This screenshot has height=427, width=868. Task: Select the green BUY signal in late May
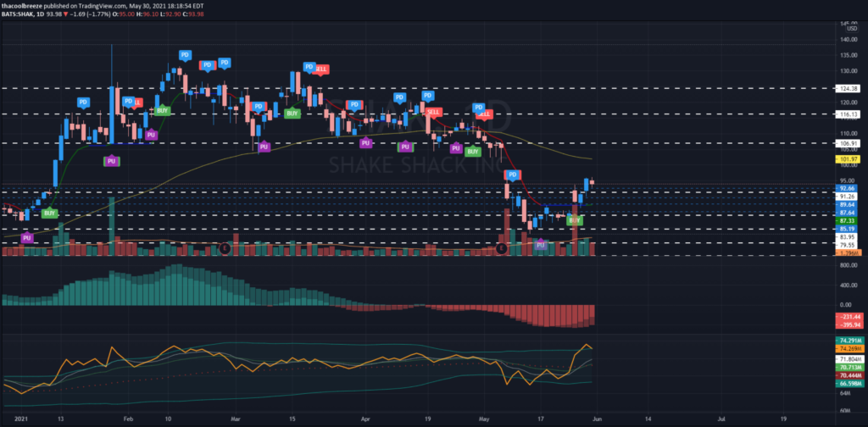coord(574,220)
